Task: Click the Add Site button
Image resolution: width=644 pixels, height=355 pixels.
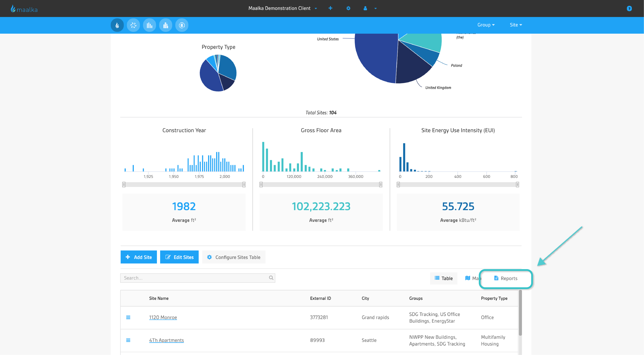Action: 139,257
